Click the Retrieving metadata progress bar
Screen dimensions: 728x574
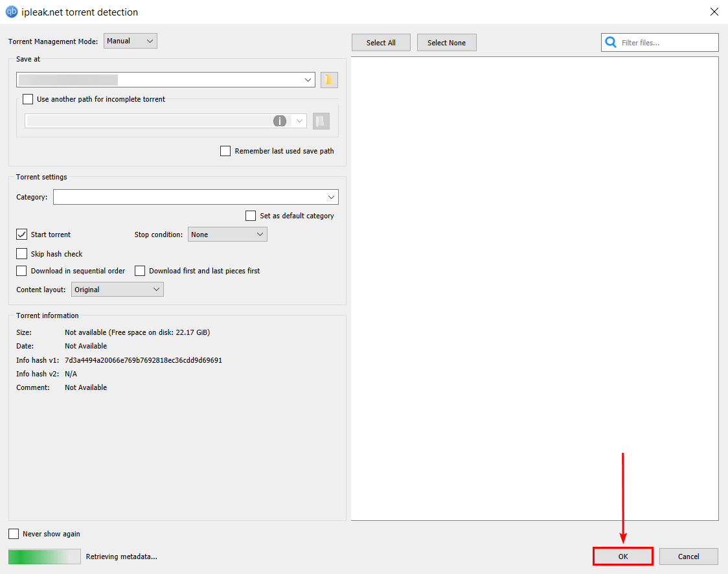[44, 557]
